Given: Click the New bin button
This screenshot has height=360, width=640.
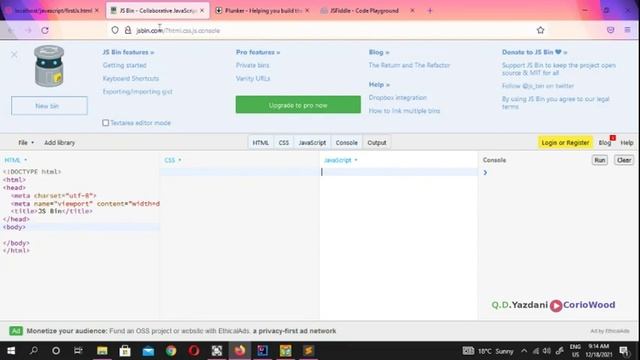Looking at the screenshot, I should [49, 106].
